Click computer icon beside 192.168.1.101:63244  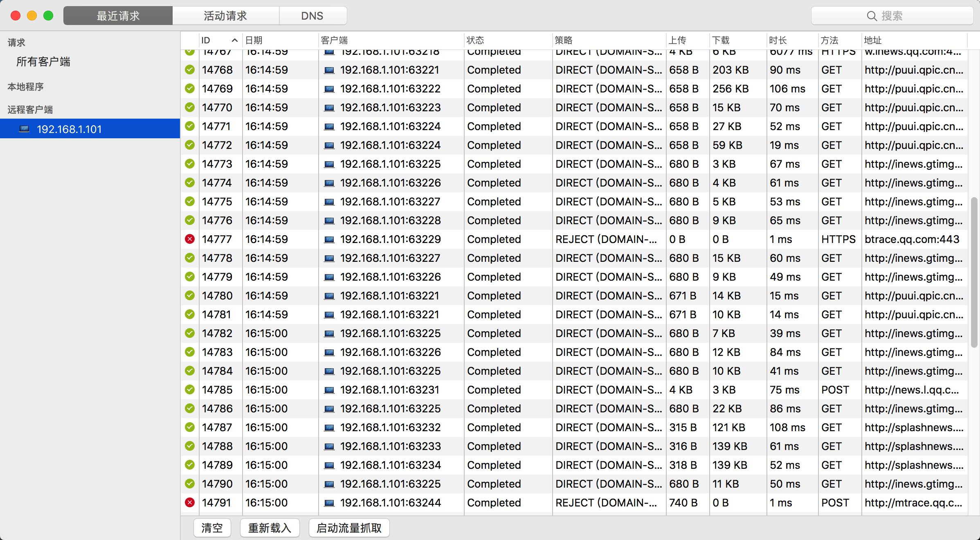click(x=329, y=503)
